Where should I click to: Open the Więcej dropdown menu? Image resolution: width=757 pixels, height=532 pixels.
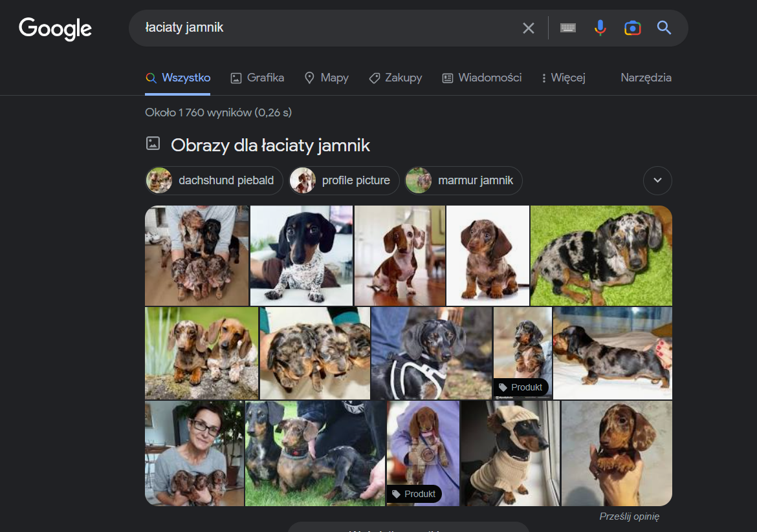[563, 78]
